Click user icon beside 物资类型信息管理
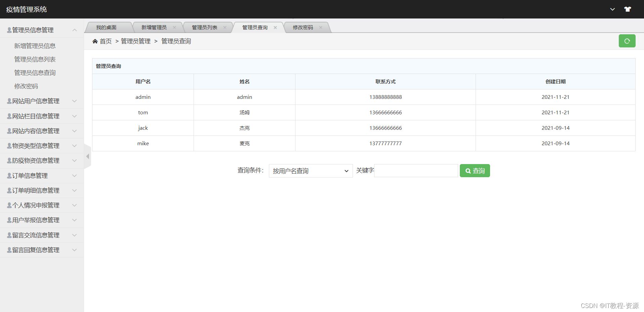This screenshot has width=644, height=312. click(x=9, y=146)
